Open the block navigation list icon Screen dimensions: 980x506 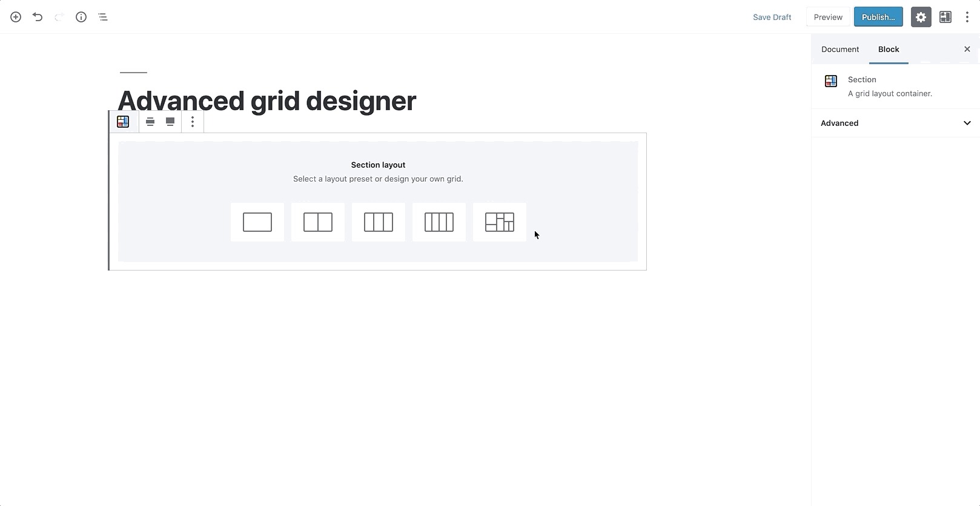(103, 17)
